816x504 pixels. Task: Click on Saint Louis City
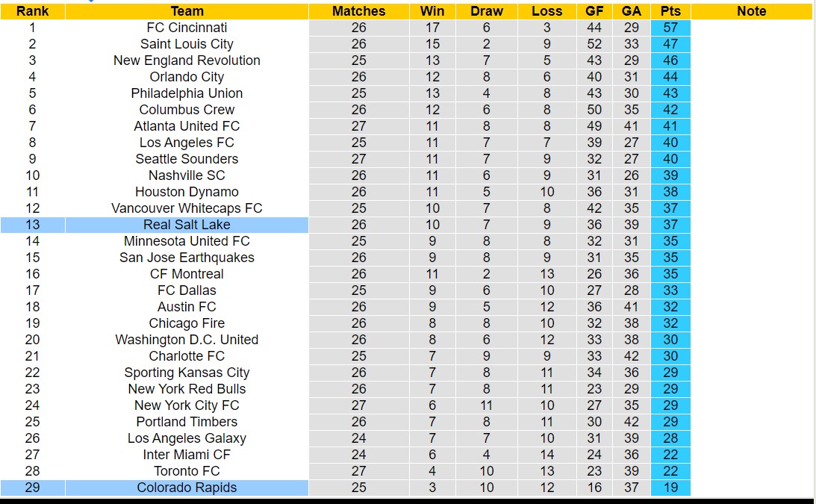click(187, 44)
